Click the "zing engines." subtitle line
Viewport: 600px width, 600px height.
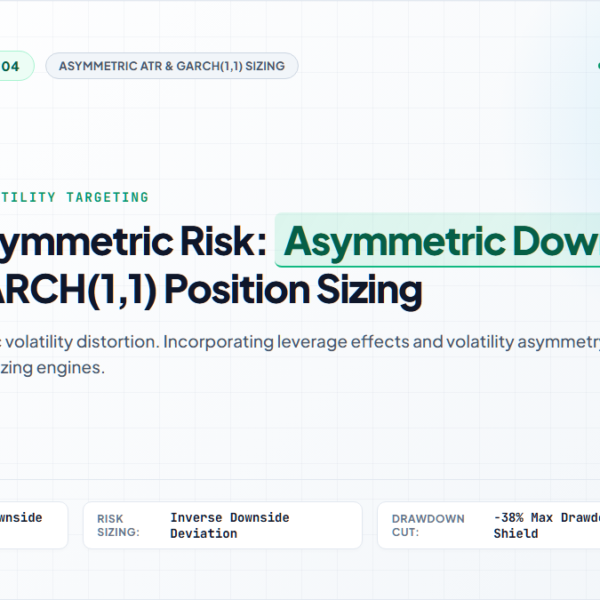coord(52,368)
